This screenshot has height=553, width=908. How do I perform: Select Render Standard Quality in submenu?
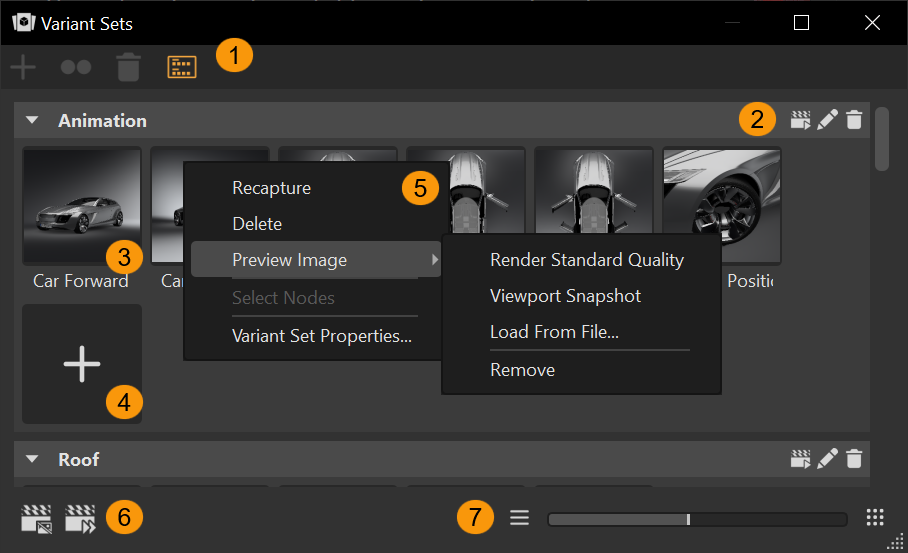coord(587,260)
